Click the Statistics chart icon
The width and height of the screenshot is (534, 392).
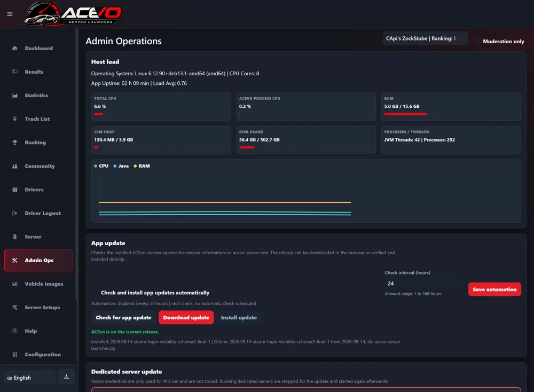pos(14,96)
